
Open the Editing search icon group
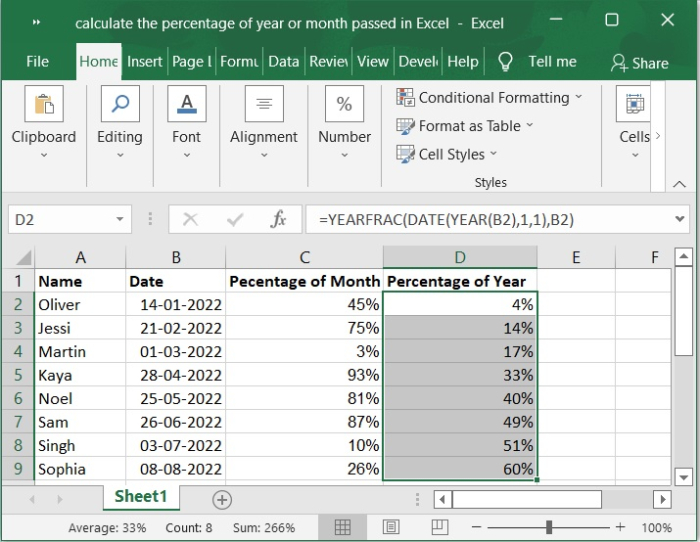point(119,104)
